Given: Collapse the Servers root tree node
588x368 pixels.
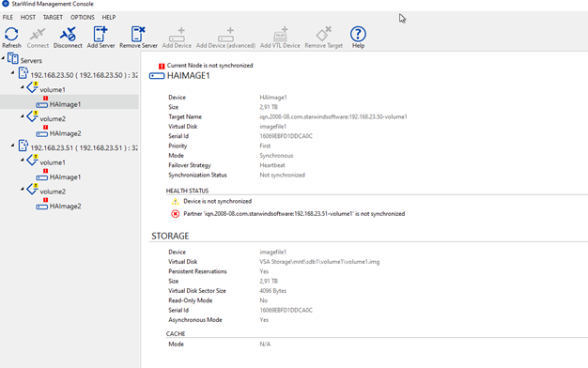Looking at the screenshot, I should 4,58.
